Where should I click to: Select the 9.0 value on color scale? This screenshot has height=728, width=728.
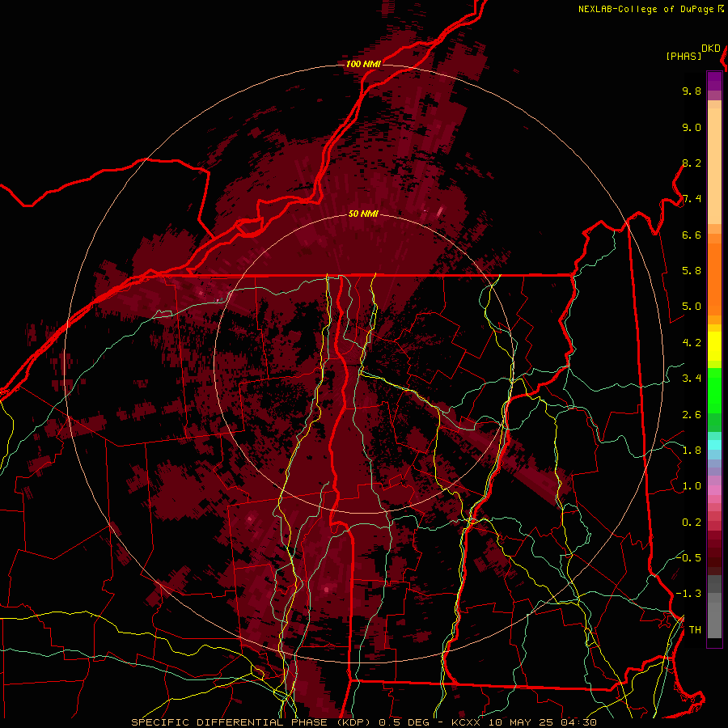coord(692,127)
